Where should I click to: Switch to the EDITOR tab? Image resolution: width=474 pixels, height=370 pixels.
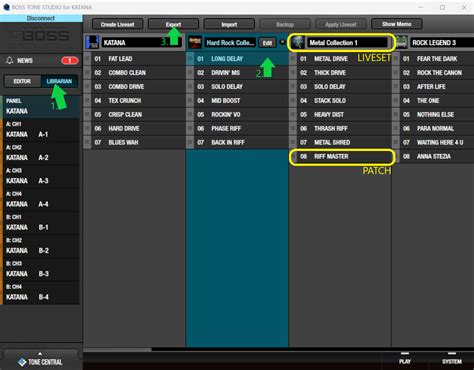pyautogui.click(x=22, y=81)
